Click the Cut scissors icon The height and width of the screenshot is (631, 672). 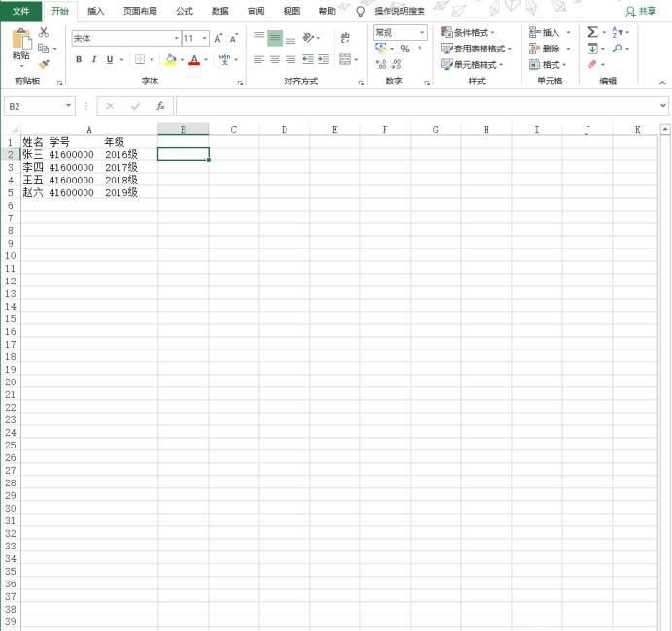click(44, 33)
